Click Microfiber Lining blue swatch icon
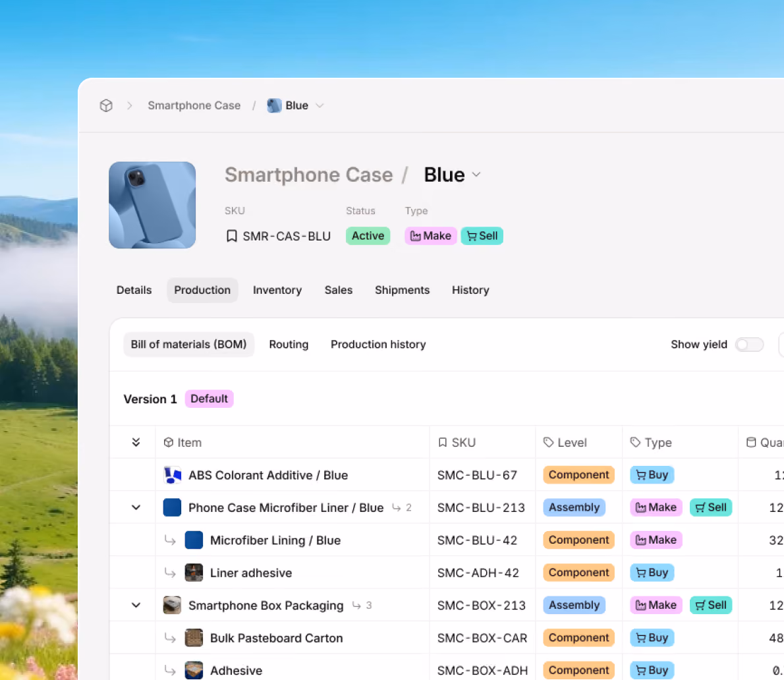This screenshot has height=680, width=784. [194, 540]
